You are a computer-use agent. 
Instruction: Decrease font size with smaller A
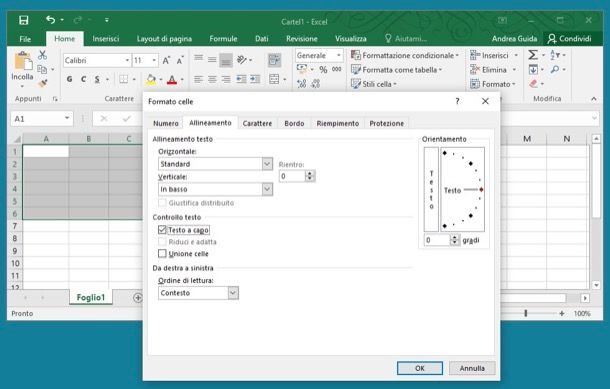[x=180, y=61]
